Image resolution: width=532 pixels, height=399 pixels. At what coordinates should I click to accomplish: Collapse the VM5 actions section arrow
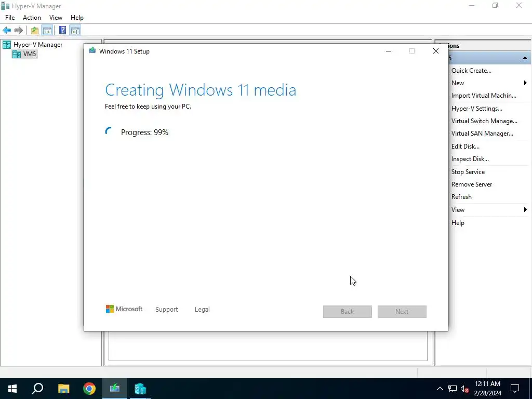click(525, 58)
